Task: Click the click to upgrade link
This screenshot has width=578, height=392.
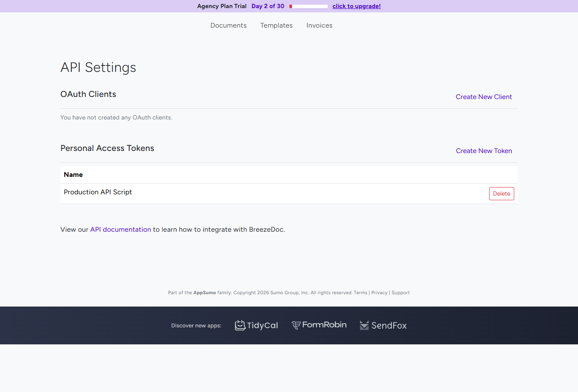Action: pos(357,6)
